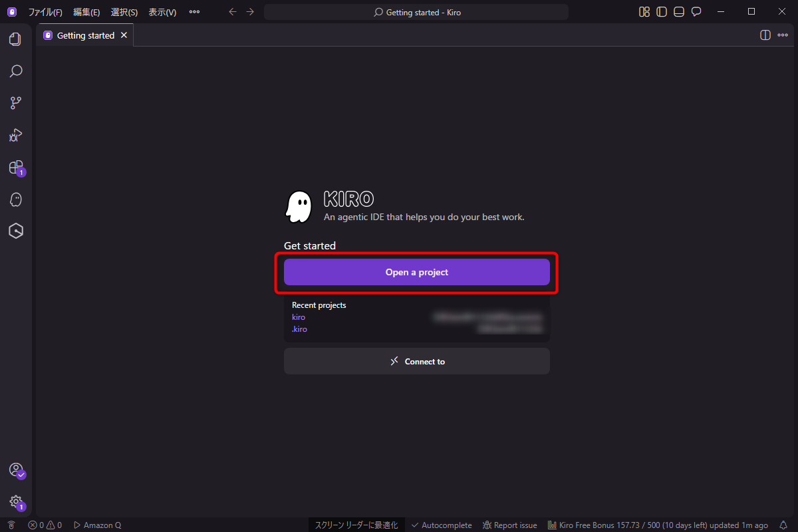Open the editor More Actions ellipsis
This screenshot has width=798, height=532.
pos(783,35)
